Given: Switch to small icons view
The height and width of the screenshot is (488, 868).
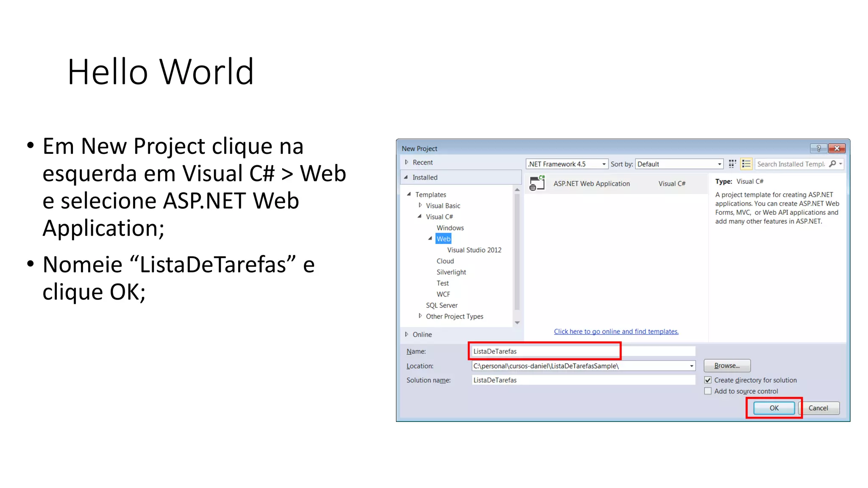Looking at the screenshot, I should click(732, 164).
